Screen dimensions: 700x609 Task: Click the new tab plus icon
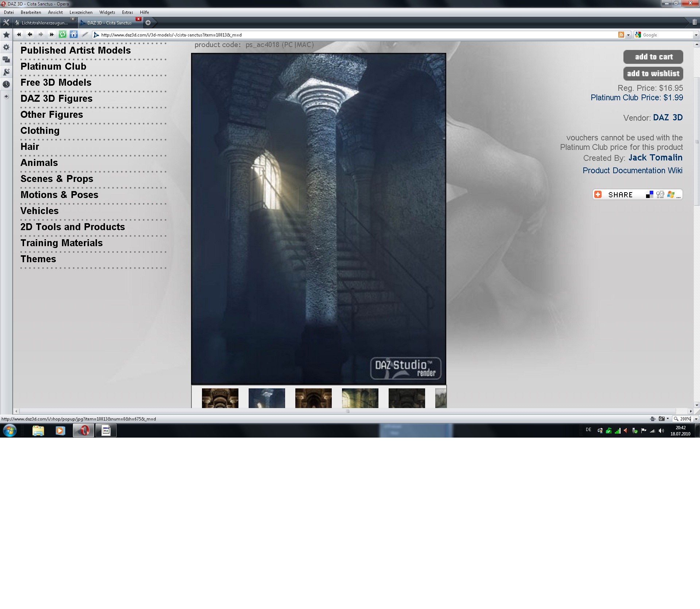pos(148,23)
